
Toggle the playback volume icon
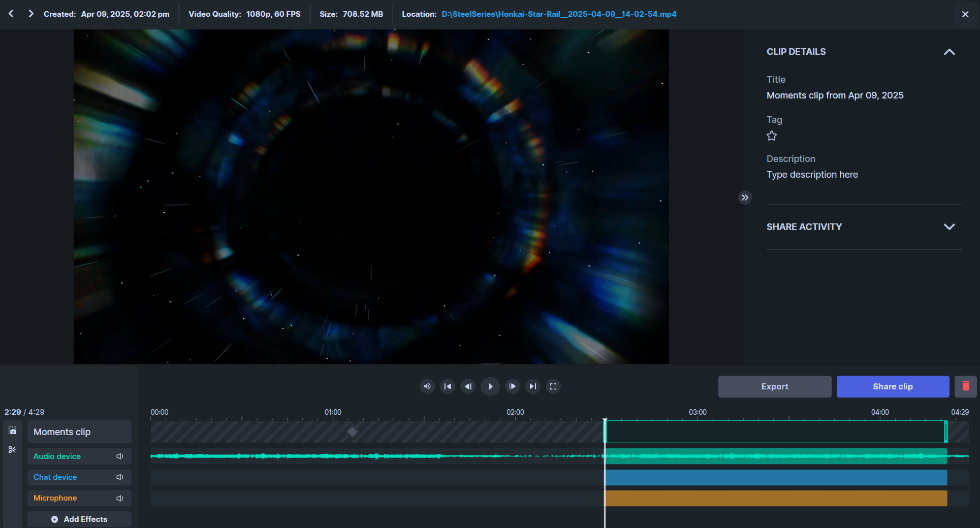pyautogui.click(x=427, y=386)
